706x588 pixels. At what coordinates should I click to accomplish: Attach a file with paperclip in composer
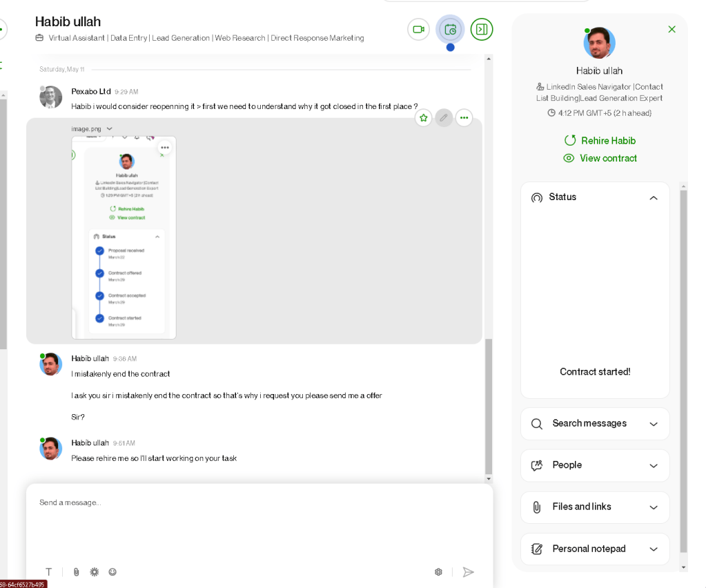click(x=76, y=572)
